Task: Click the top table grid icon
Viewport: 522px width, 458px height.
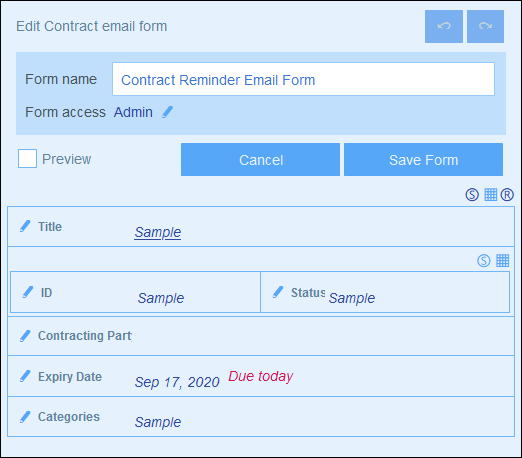Action: pos(491,194)
